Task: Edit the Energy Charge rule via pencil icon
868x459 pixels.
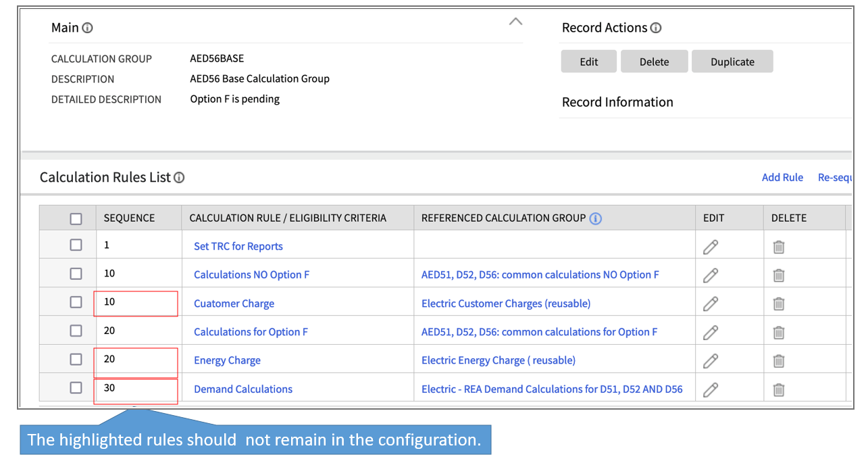Action: [x=710, y=361]
